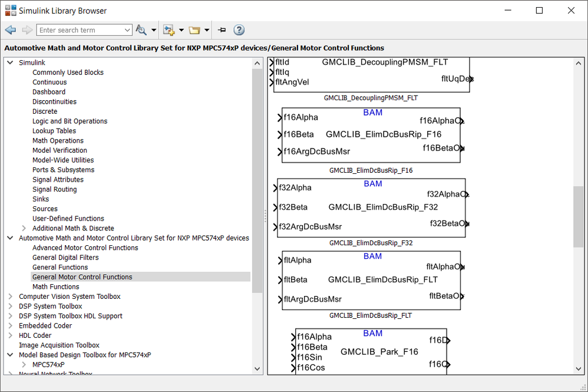
Task: Open the help question mark icon
Action: [239, 30]
